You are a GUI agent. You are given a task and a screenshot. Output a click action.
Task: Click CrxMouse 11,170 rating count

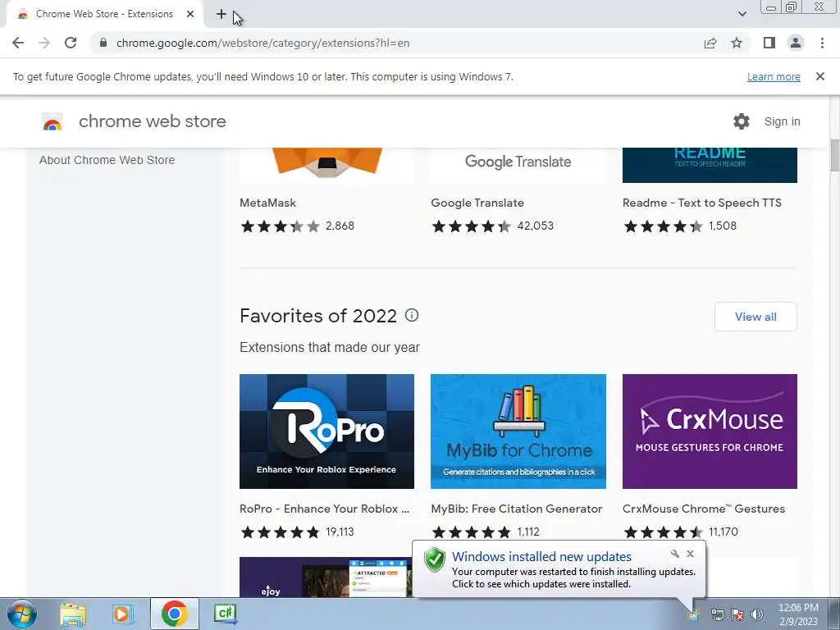(724, 532)
